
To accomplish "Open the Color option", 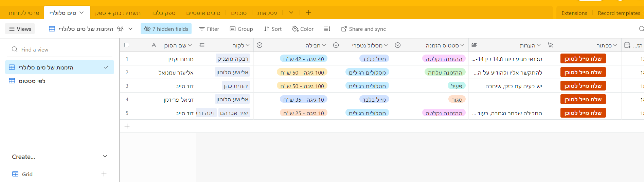I will coord(303,29).
